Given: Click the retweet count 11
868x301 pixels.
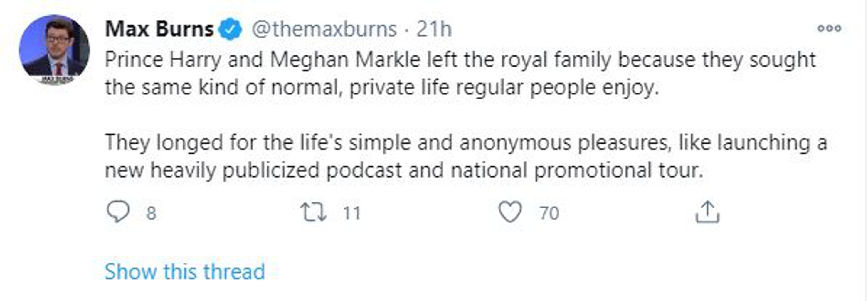Looking at the screenshot, I should click(x=352, y=213).
